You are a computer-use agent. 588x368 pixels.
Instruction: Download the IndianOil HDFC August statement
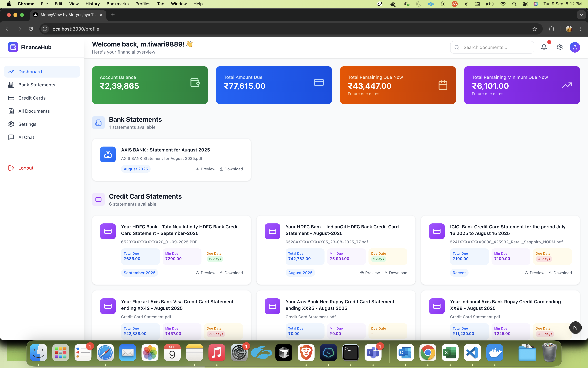[x=396, y=273]
